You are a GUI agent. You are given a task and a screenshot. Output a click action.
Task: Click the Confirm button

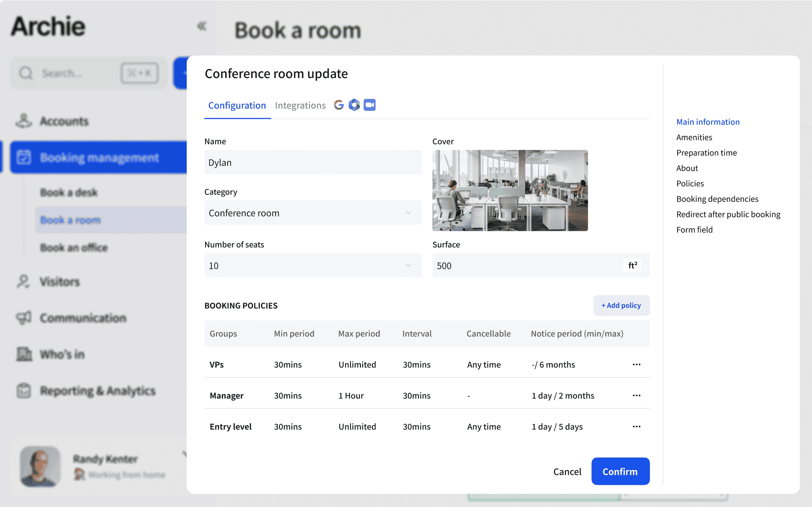620,471
